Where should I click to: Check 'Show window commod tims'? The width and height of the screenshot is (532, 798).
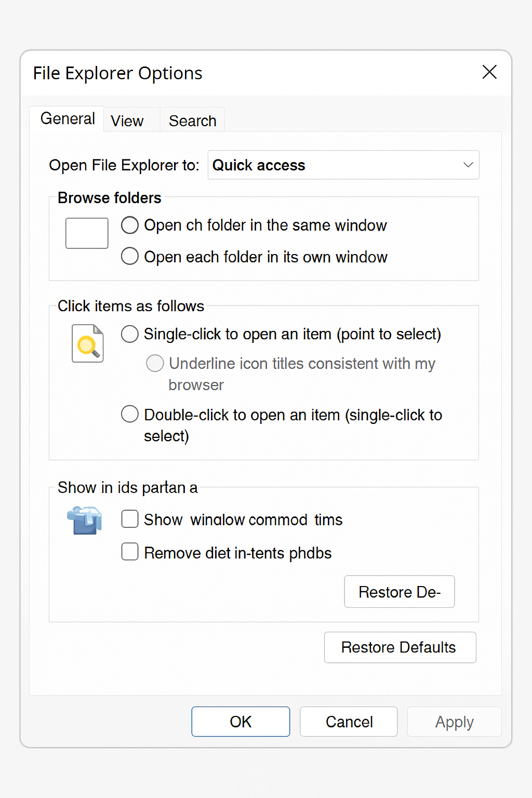(129, 519)
